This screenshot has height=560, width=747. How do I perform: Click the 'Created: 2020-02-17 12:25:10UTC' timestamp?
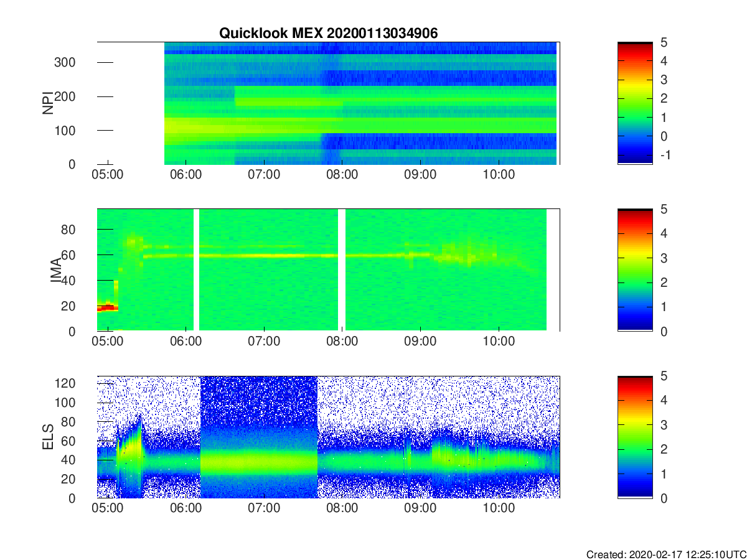pos(666,554)
